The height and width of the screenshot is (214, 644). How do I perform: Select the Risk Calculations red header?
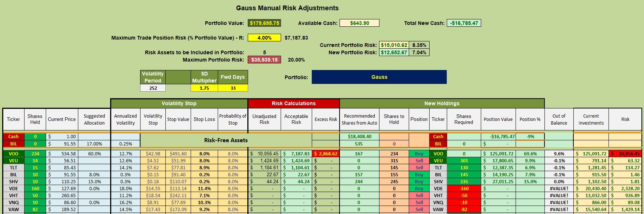(293, 103)
